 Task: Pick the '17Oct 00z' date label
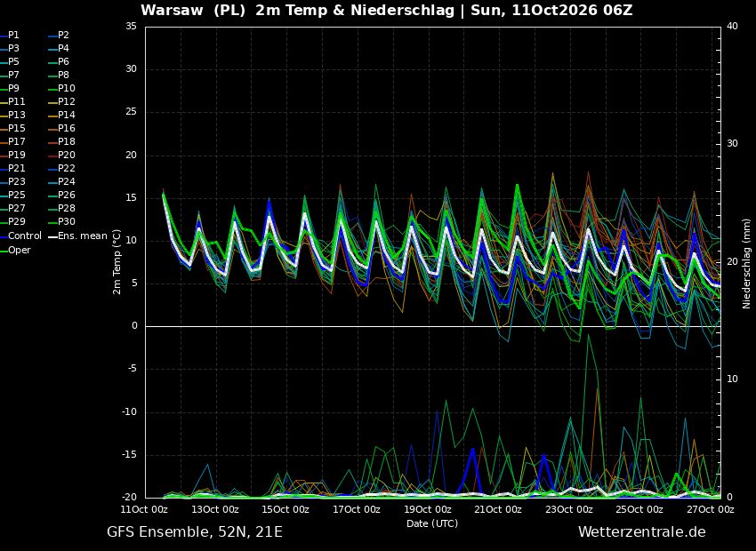(x=357, y=509)
